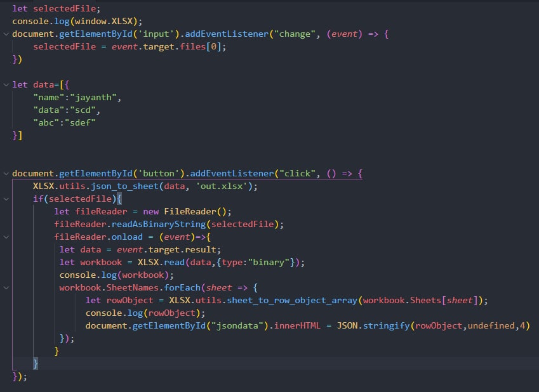Click the "jsondata" id string

237,325
